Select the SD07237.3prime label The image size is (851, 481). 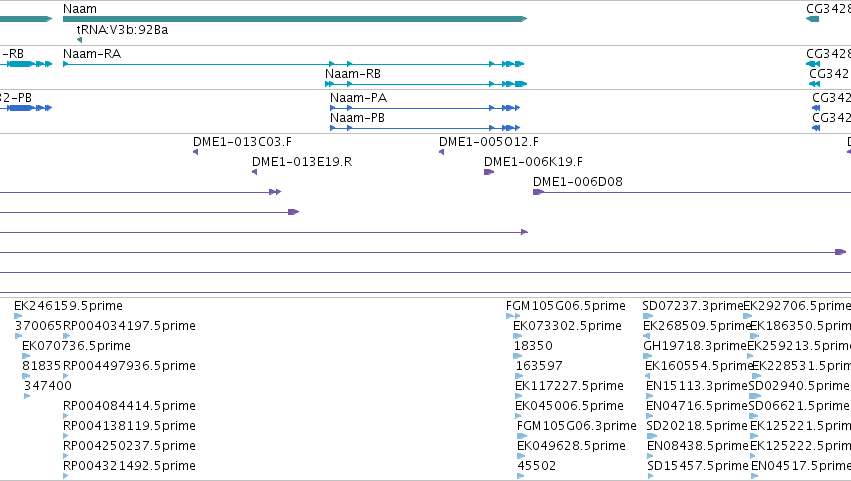point(693,306)
